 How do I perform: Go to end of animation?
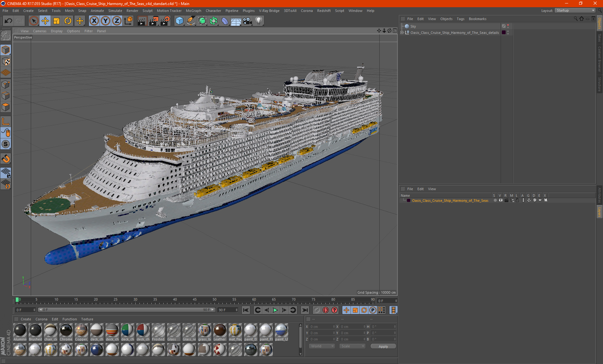point(305,310)
